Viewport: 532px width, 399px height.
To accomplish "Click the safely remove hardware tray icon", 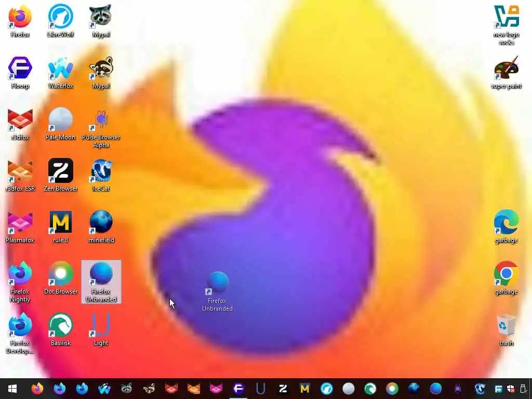I will pyautogui.click(x=523, y=389).
